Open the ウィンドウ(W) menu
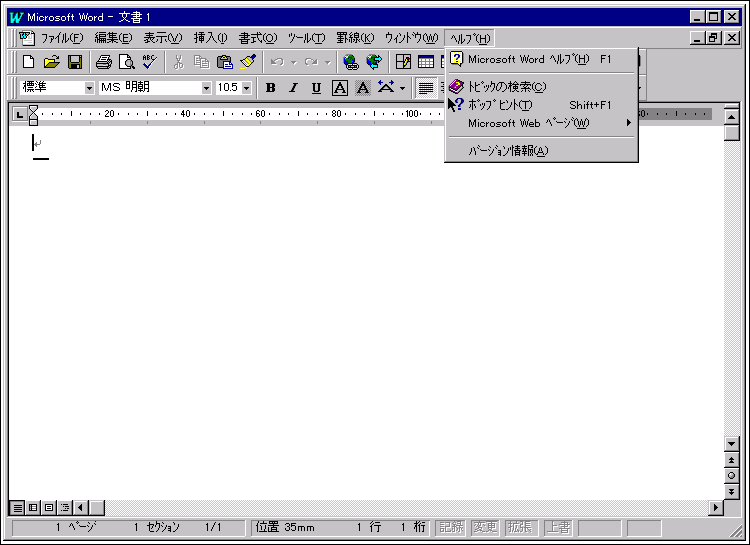This screenshot has height=545, width=750. [411, 38]
